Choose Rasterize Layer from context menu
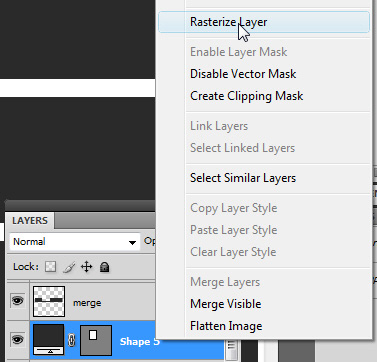This screenshot has height=362, width=377. click(x=264, y=22)
